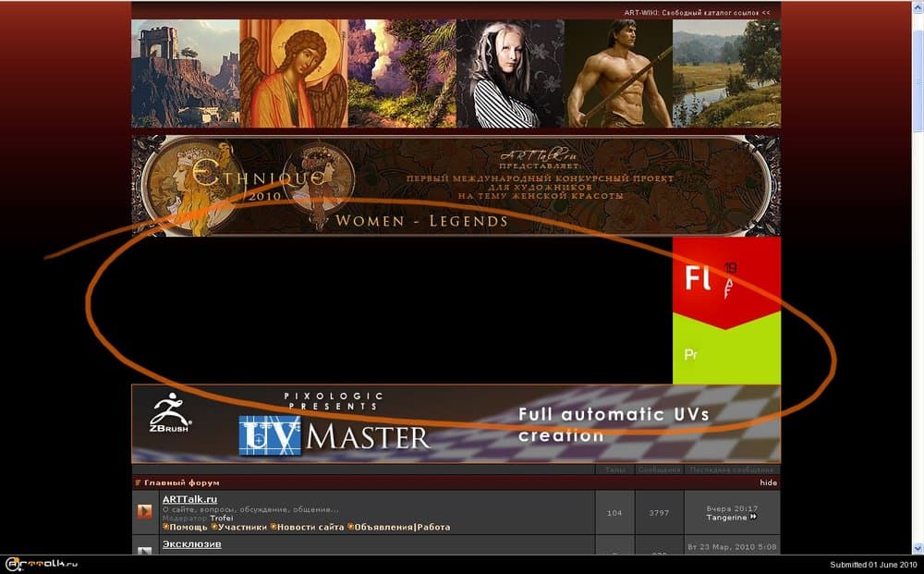Screen dimensions: 924x574
Task: Open the Новости сайта subforum
Action: [310, 527]
